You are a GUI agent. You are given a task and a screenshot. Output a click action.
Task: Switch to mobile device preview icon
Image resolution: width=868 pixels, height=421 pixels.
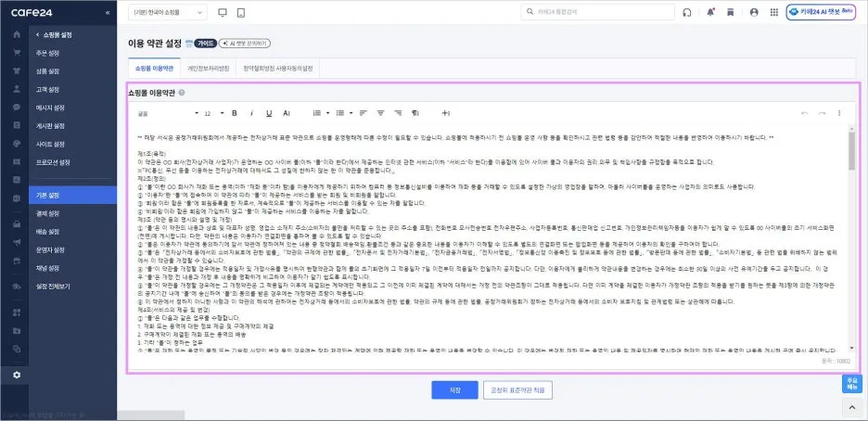coord(240,12)
